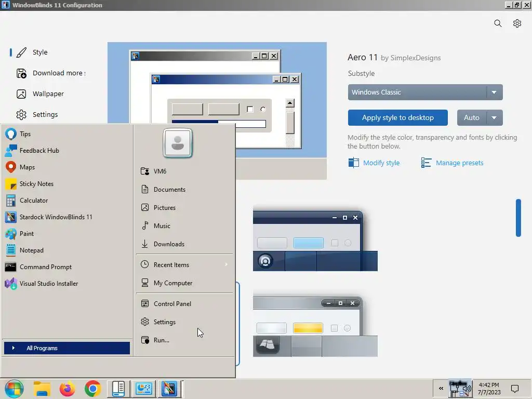
Task: Open the gear icon at top right
Action: click(x=517, y=23)
